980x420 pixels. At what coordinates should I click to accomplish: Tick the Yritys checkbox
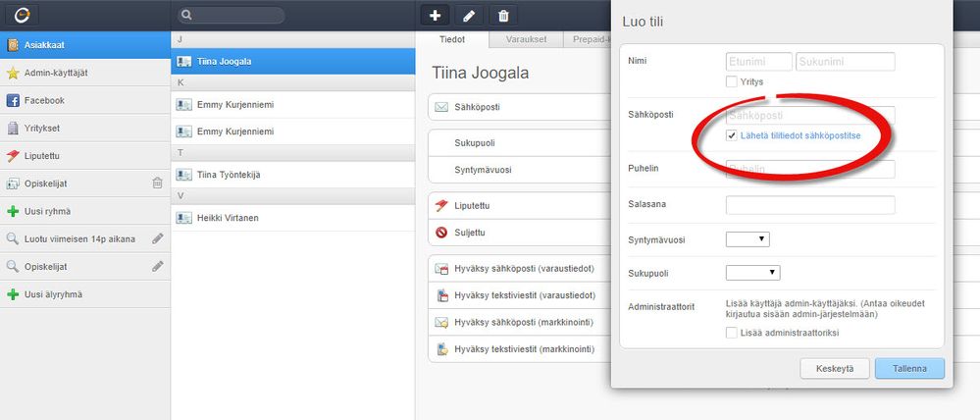click(731, 81)
